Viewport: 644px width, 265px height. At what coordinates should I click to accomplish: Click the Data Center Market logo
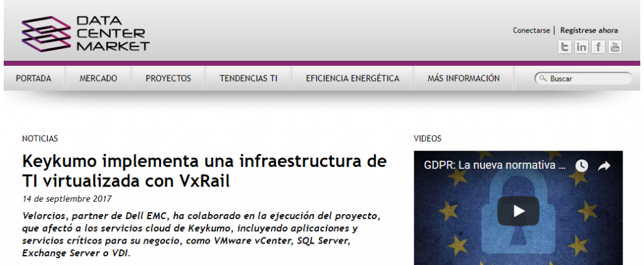tap(86, 34)
